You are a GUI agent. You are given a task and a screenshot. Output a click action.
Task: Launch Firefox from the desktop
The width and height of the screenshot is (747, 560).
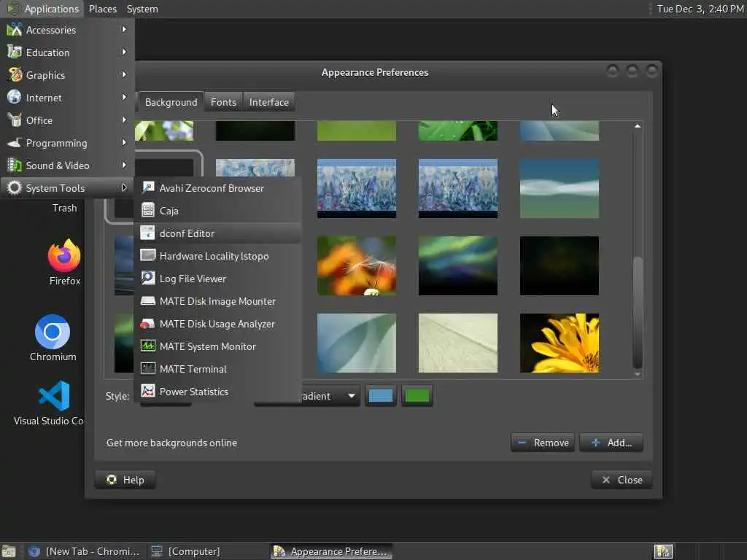point(64,255)
